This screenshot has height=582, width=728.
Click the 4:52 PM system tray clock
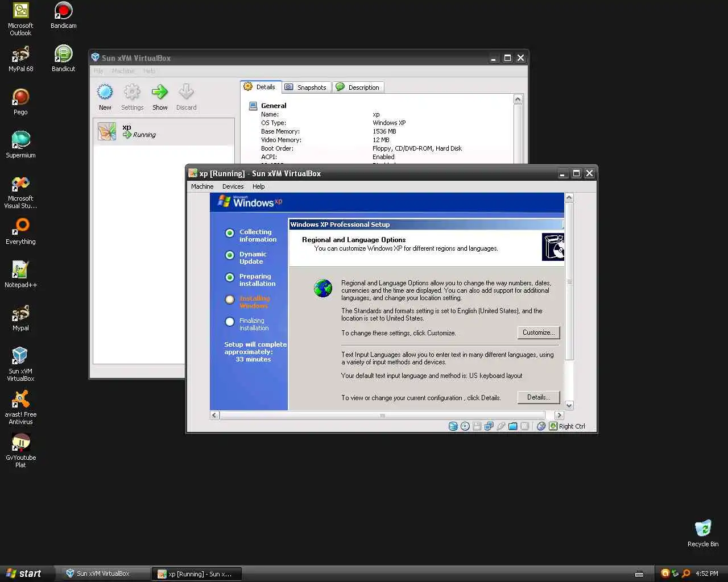click(707, 573)
